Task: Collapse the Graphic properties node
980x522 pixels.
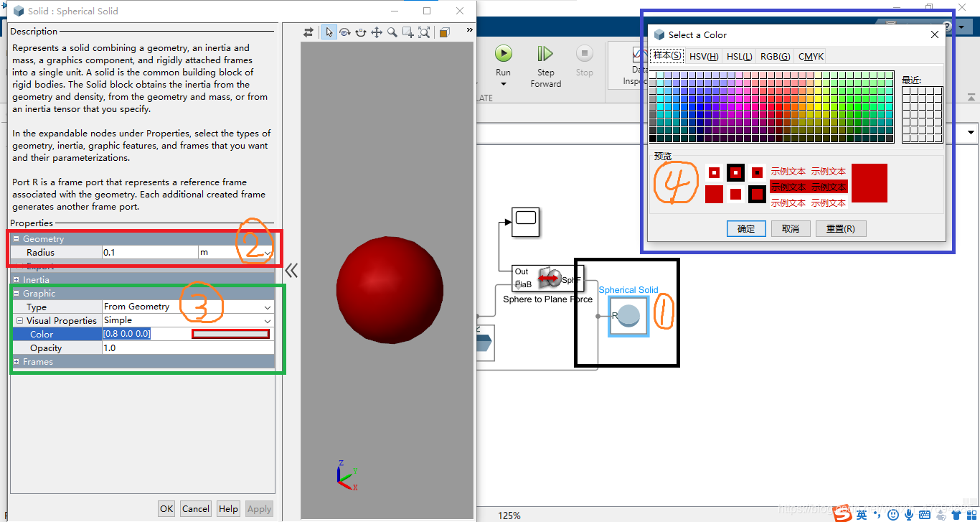Action: coord(16,293)
